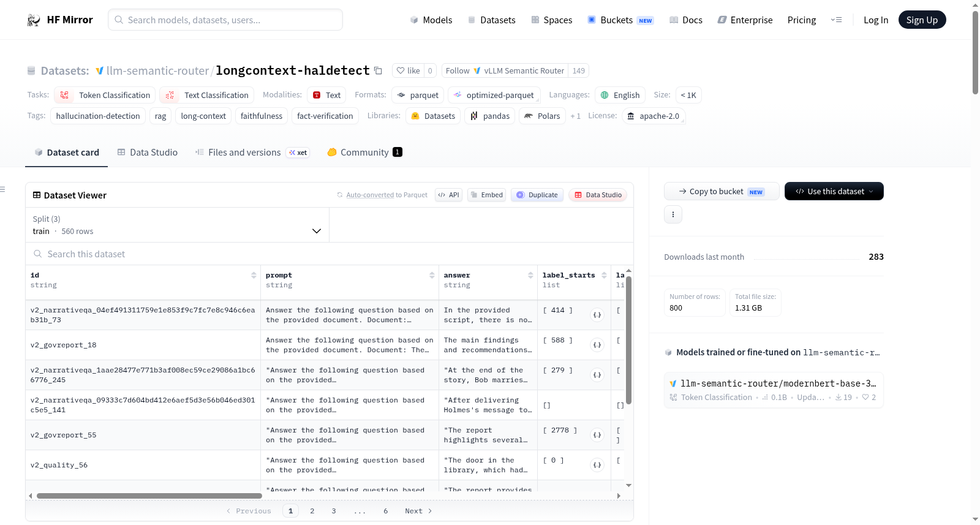The height and width of the screenshot is (525, 980).
Task: Click the Embed button
Action: (486, 195)
